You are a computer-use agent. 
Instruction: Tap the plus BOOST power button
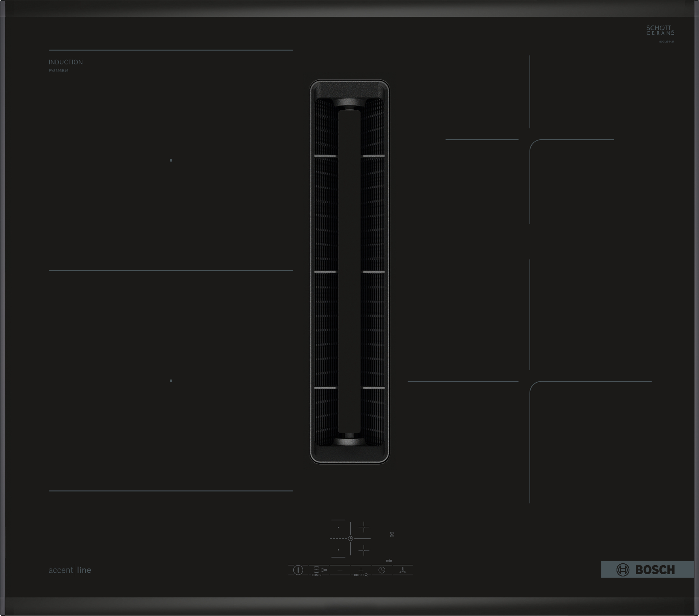(361, 571)
